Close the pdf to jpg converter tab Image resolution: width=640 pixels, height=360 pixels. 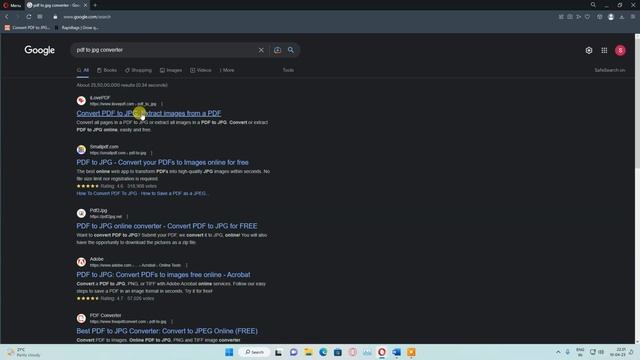tap(85, 5)
